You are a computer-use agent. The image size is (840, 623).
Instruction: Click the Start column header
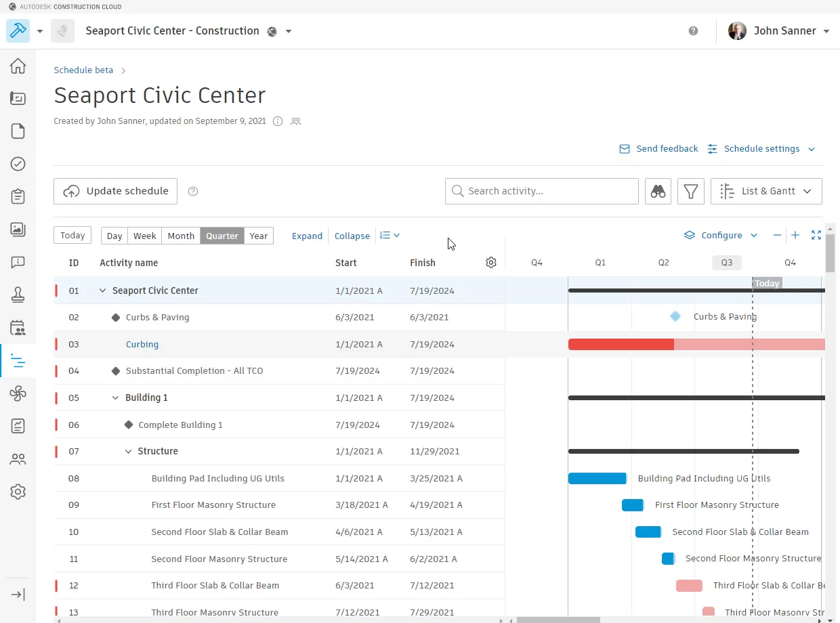(346, 263)
